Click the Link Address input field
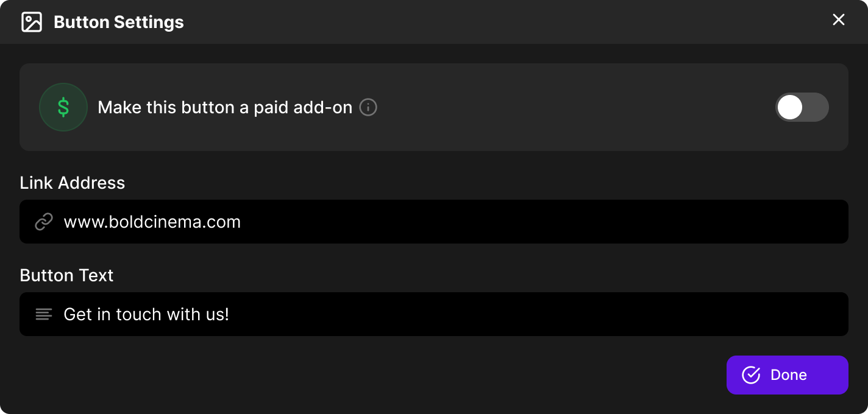The width and height of the screenshot is (868, 414). tap(434, 222)
